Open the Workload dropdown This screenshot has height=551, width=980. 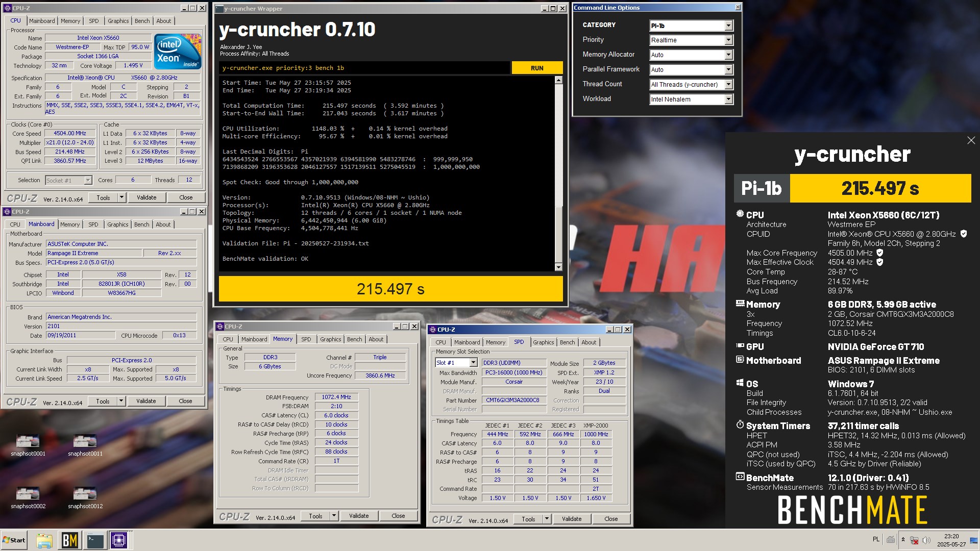pos(691,99)
